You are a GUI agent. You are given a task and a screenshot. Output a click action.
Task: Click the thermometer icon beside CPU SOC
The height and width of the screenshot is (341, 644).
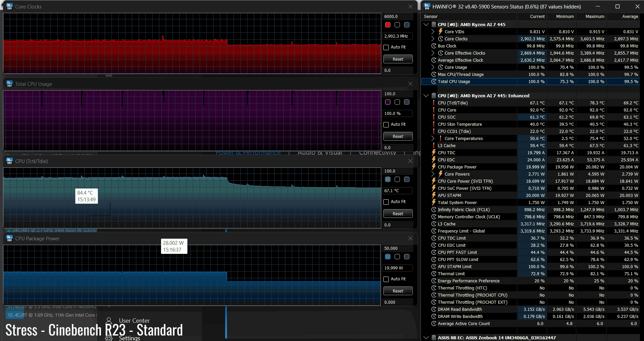pos(434,117)
